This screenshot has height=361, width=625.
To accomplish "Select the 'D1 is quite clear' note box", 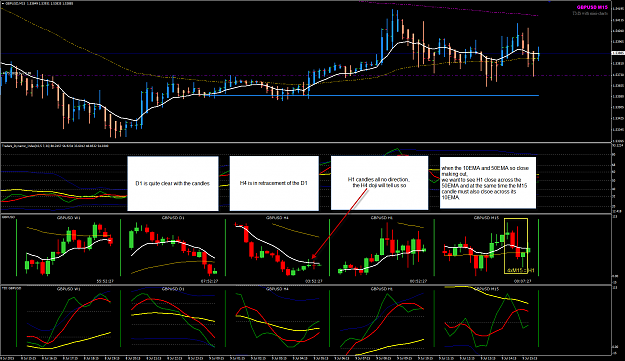I will click(x=173, y=183).
